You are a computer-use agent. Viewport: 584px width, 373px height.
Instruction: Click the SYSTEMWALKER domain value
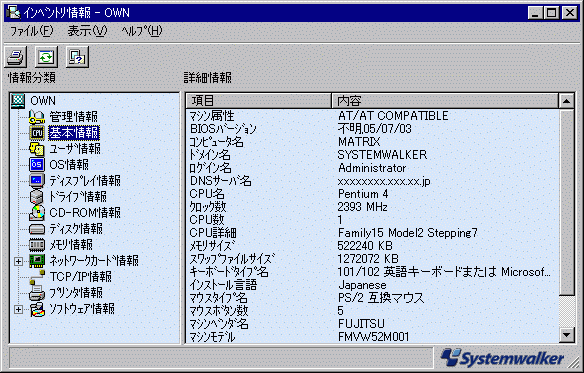[x=382, y=155]
